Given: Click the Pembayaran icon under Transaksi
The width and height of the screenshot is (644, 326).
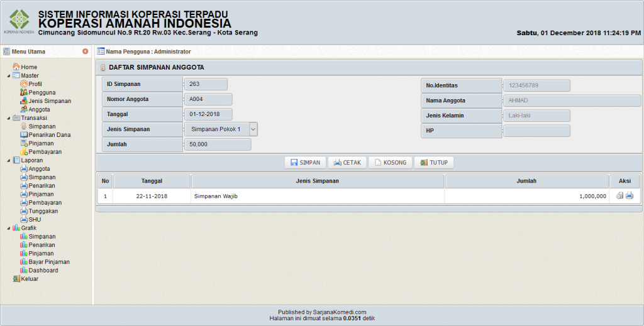Looking at the screenshot, I should click(24, 152).
